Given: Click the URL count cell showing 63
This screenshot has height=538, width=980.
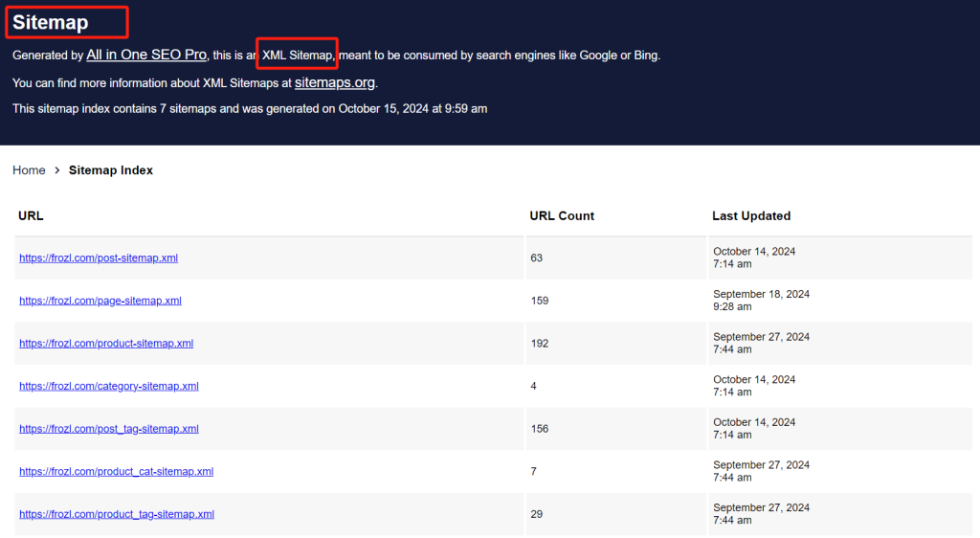Looking at the screenshot, I should (x=537, y=258).
